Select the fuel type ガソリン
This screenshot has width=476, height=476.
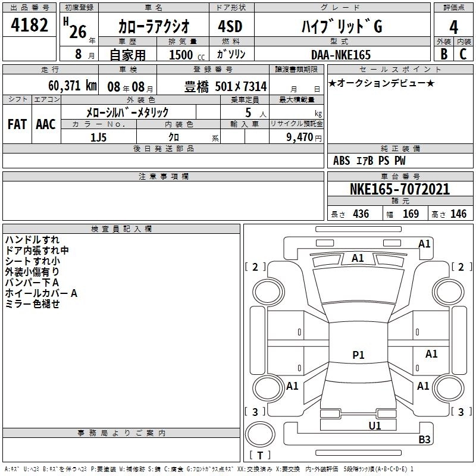point(231,54)
